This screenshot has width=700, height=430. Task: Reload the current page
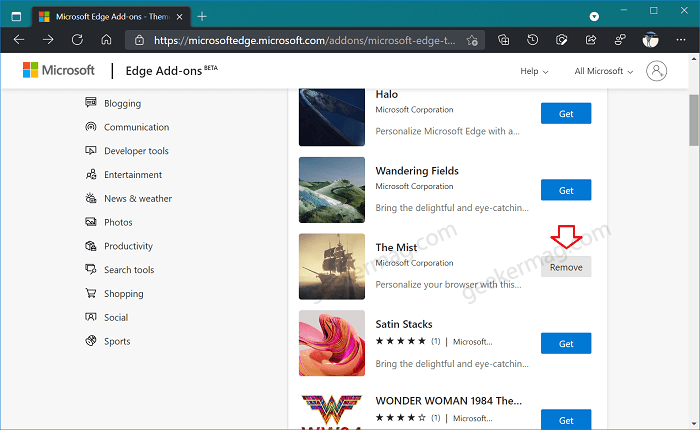pyautogui.click(x=77, y=40)
